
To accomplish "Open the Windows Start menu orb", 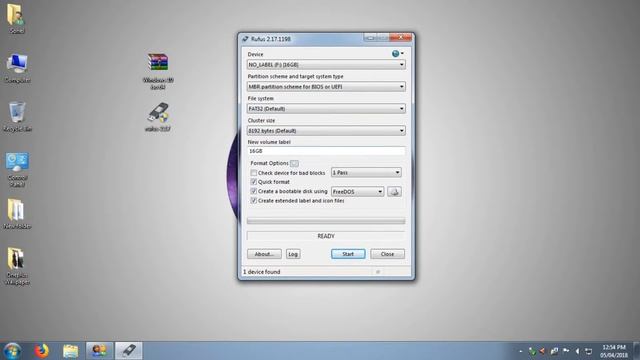I will pos(12,351).
